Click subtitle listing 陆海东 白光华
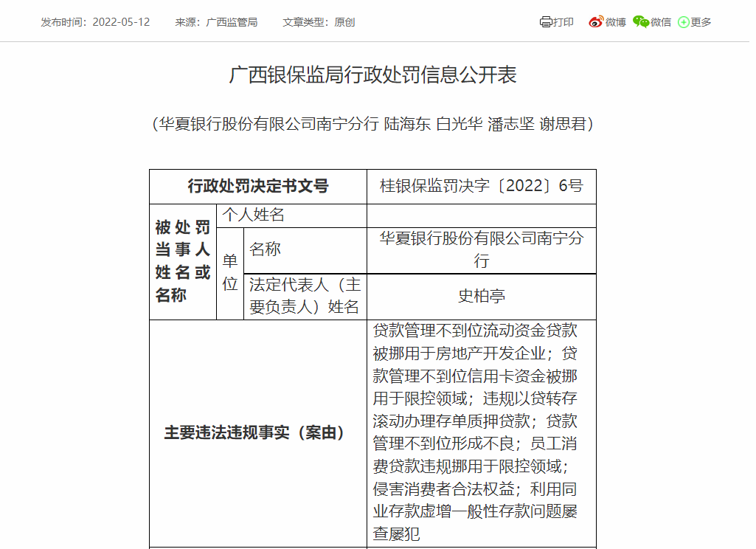Screen dimensions: 756x549 [433, 124]
